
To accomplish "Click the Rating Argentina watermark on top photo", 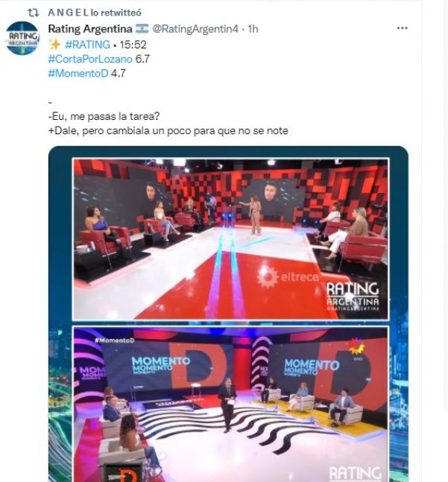I will click(353, 297).
